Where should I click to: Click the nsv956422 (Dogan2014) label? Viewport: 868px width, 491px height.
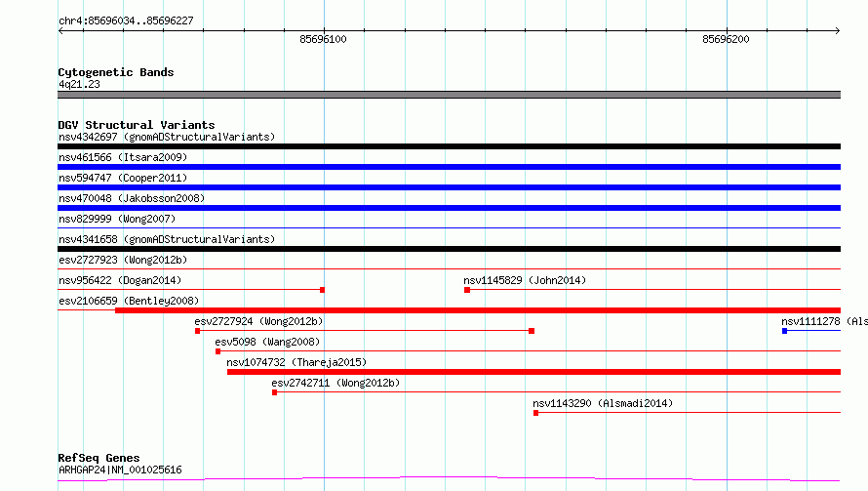point(120,280)
